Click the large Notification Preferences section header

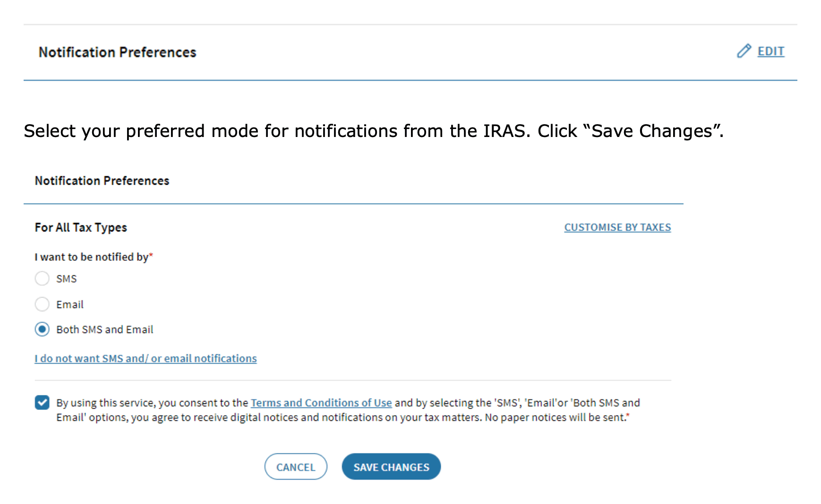pos(117,52)
